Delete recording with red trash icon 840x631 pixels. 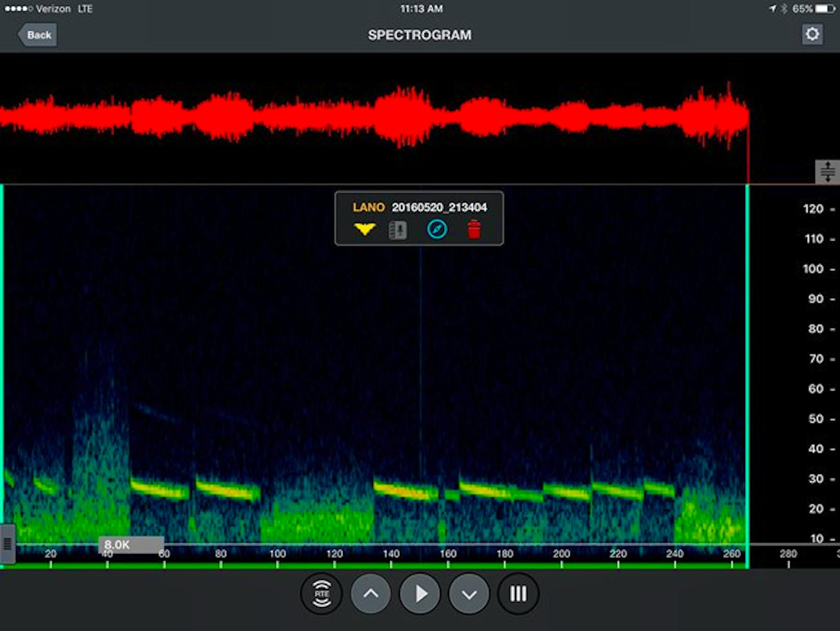(x=474, y=229)
